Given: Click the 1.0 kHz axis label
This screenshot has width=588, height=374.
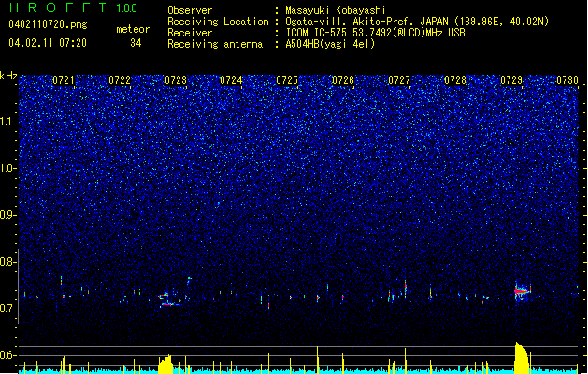Looking at the screenshot, I should coord(7,168).
